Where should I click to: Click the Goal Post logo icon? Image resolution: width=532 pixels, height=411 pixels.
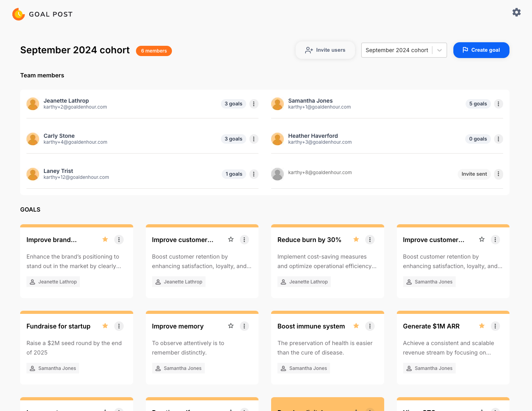pos(19,14)
